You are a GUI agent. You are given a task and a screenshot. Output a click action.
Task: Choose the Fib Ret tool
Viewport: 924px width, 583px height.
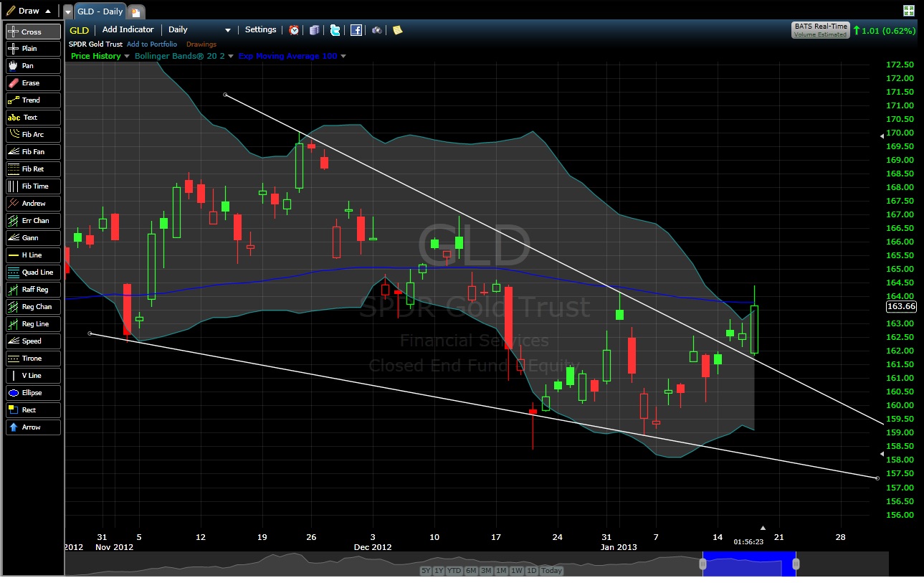[x=33, y=169]
